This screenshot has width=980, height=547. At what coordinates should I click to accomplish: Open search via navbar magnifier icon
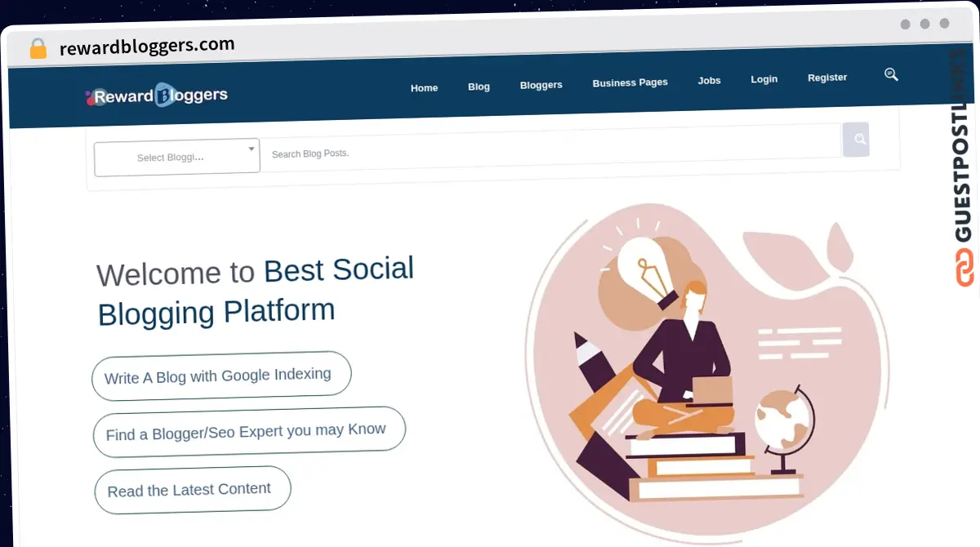891,74
